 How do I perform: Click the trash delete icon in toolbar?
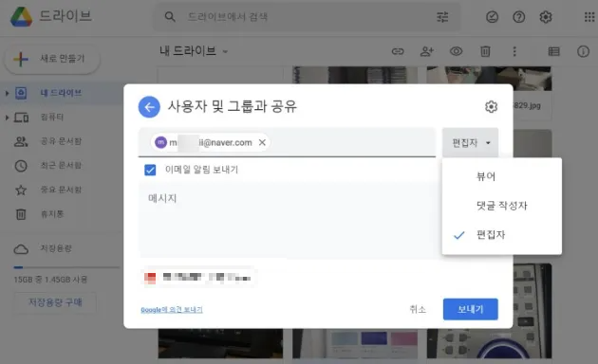[x=485, y=51]
